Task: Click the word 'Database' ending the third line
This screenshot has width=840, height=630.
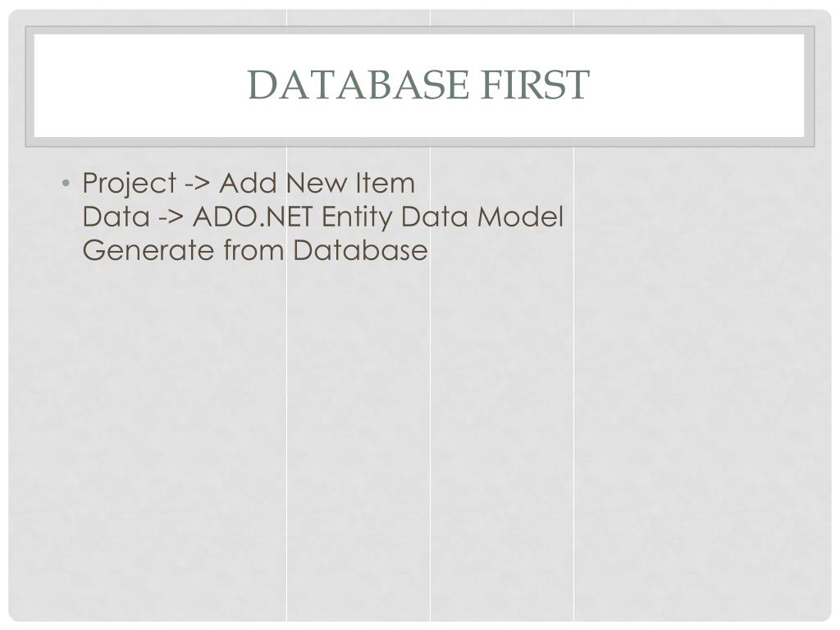Action: point(361,250)
